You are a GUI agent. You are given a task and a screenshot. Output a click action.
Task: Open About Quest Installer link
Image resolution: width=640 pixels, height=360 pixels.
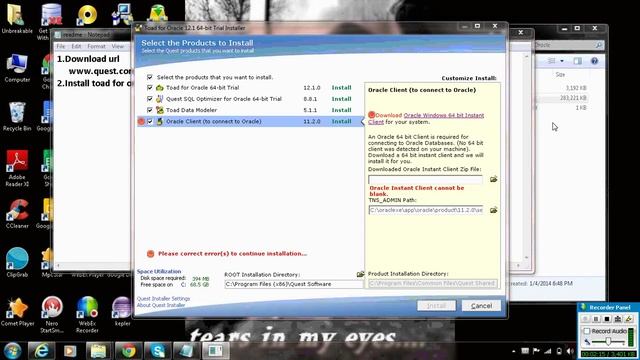pos(161,305)
